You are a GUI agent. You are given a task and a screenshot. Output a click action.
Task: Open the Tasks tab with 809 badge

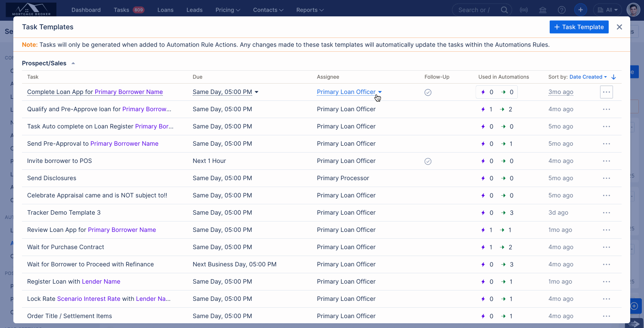(129, 10)
